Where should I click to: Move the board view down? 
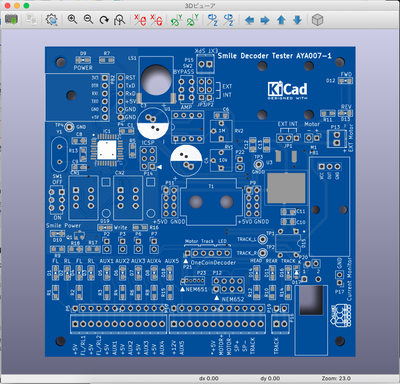[x=297, y=20]
